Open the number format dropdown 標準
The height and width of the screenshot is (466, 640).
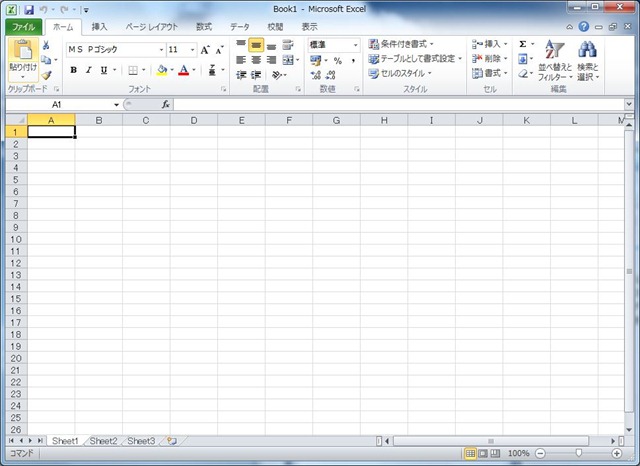tap(356, 45)
